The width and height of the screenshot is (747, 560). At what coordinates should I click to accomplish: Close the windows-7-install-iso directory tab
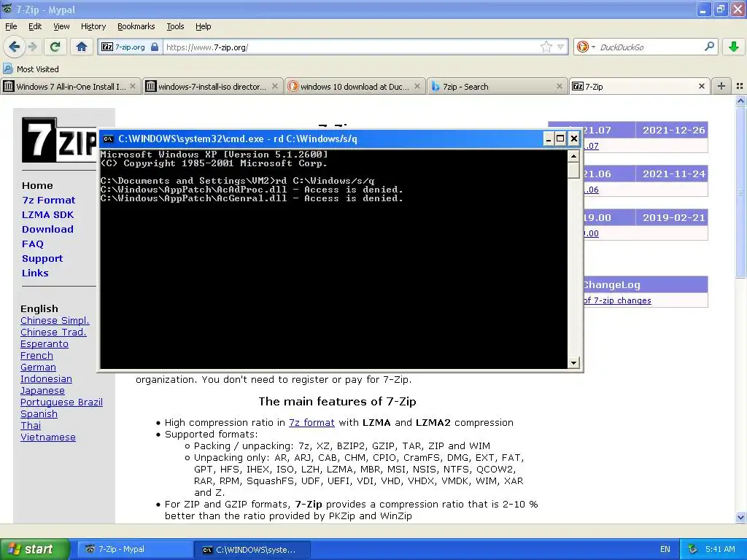click(275, 86)
